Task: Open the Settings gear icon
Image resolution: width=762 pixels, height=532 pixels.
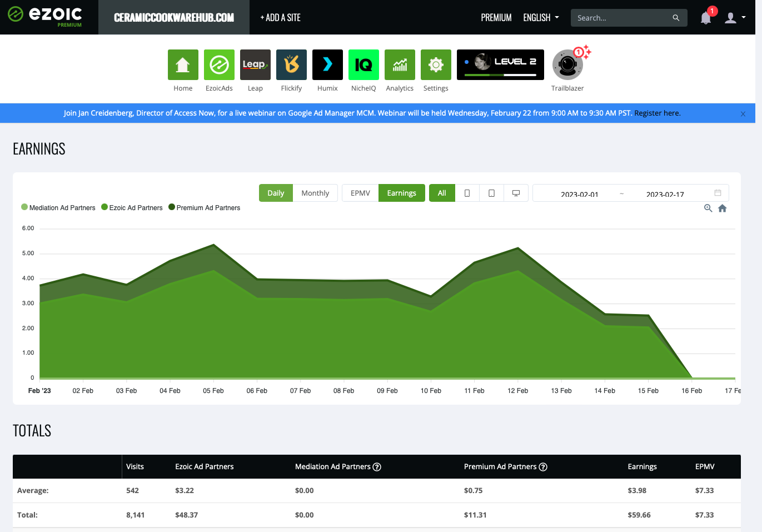Action: (x=436, y=64)
